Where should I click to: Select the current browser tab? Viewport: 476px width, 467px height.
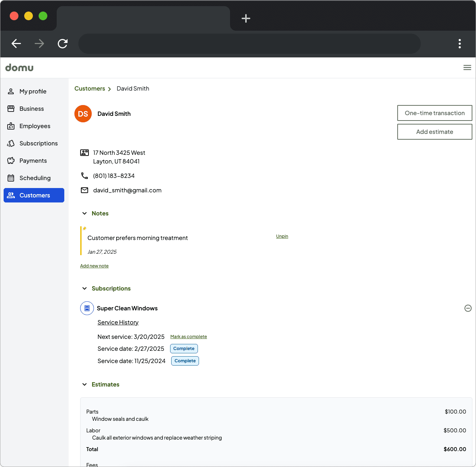[x=143, y=18]
